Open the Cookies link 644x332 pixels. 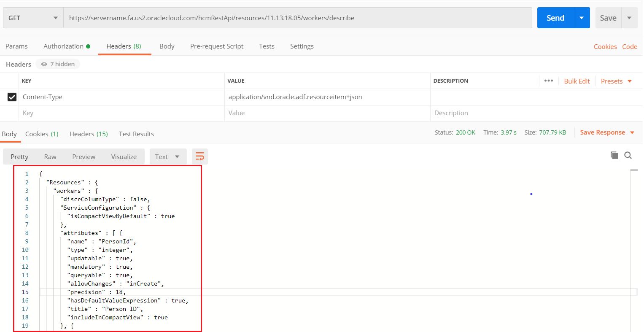point(605,47)
